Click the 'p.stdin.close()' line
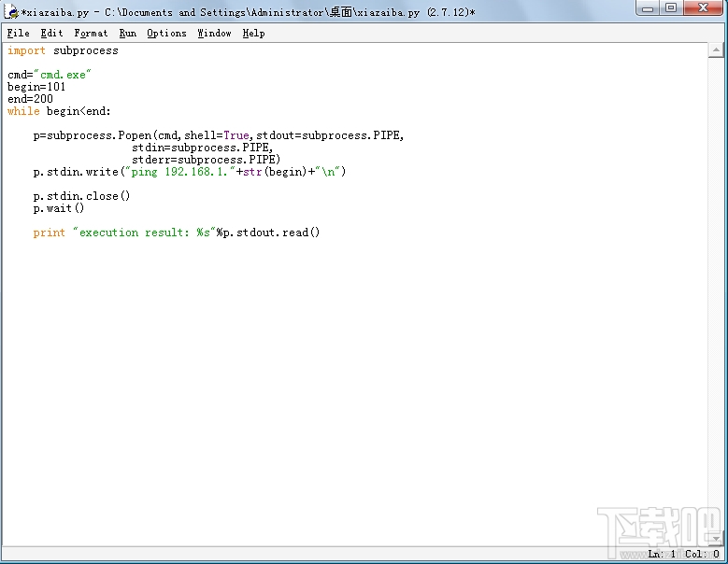This screenshot has width=728, height=564. (x=81, y=196)
